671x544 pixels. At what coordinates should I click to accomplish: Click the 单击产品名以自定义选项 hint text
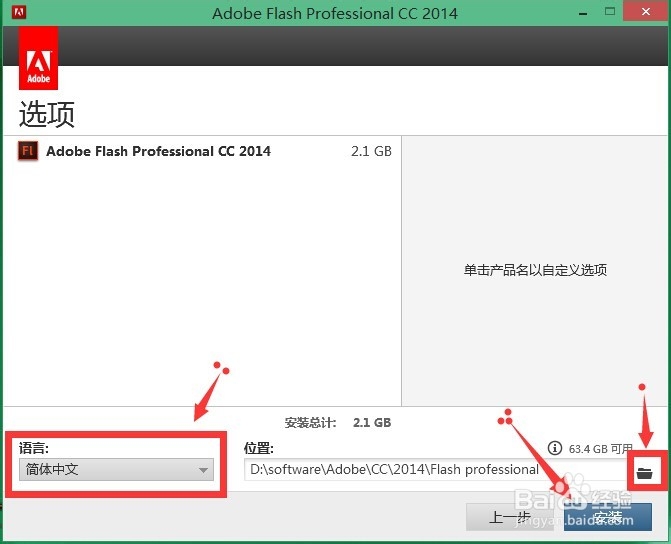(535, 270)
